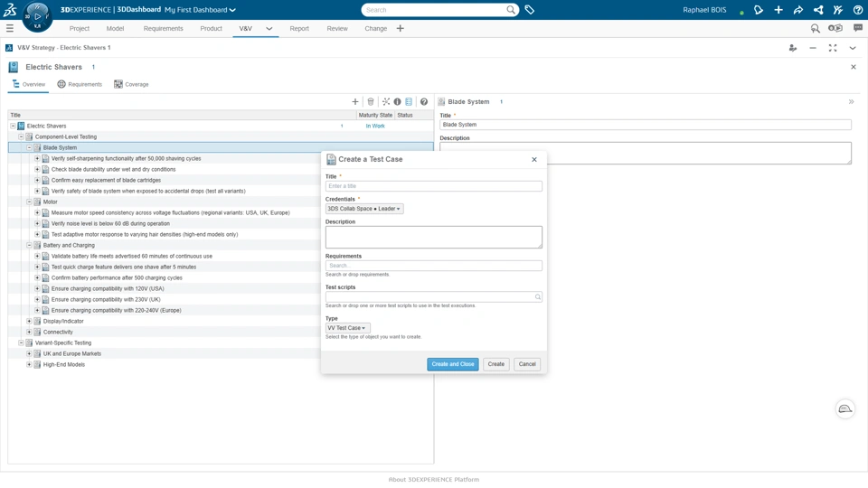Open the Project tab
The width and height of the screenshot is (868, 488).
tap(80, 29)
